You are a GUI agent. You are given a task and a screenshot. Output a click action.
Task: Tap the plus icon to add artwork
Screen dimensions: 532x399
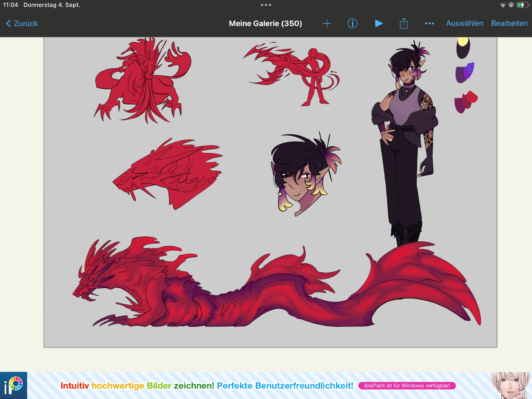[x=327, y=23]
